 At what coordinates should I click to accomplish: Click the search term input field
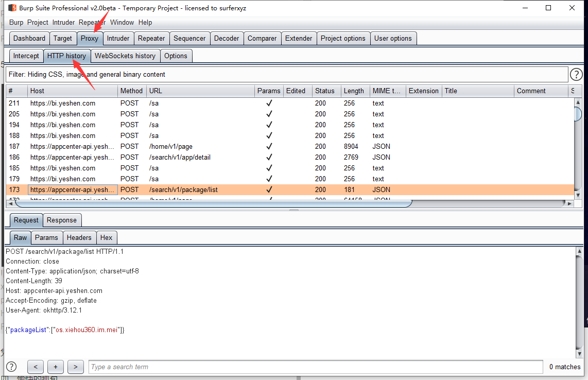click(x=316, y=367)
